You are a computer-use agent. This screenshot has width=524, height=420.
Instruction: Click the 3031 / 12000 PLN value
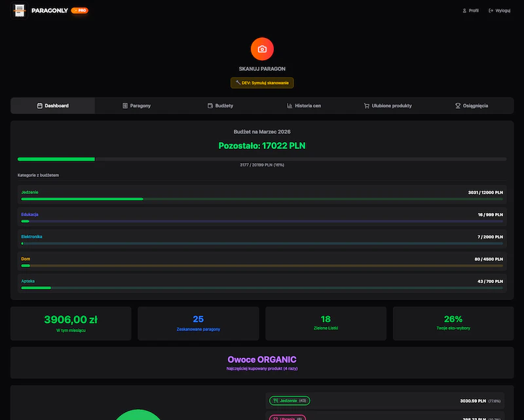[x=485, y=193]
